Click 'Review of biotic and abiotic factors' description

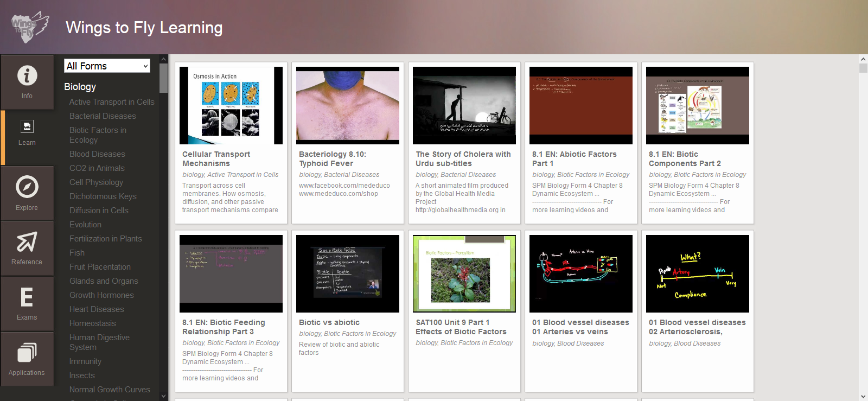339,348
